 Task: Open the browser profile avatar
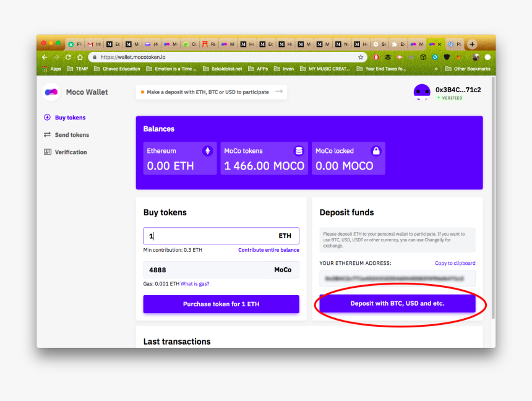(x=476, y=57)
